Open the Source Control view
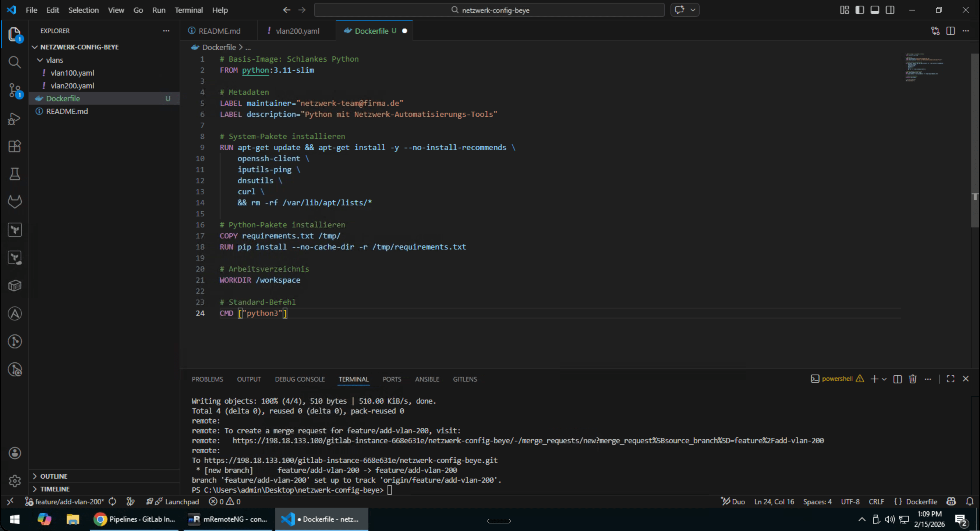This screenshot has height=531, width=980. click(x=15, y=90)
